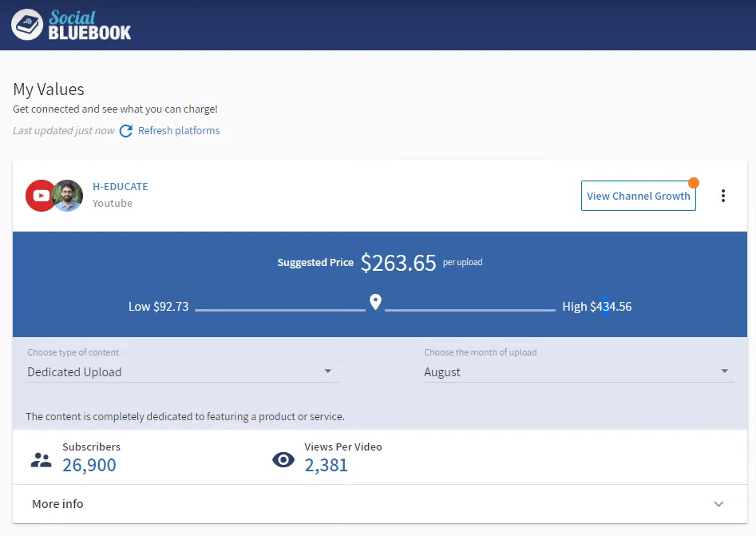Screen dimensions: 756x536
Task: Open the three-dot options menu
Action: pyautogui.click(x=723, y=195)
